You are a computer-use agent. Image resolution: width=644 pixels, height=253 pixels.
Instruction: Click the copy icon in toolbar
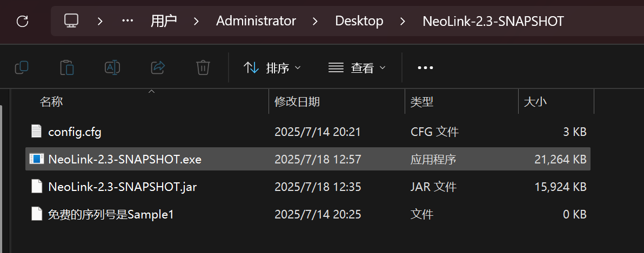(x=22, y=67)
